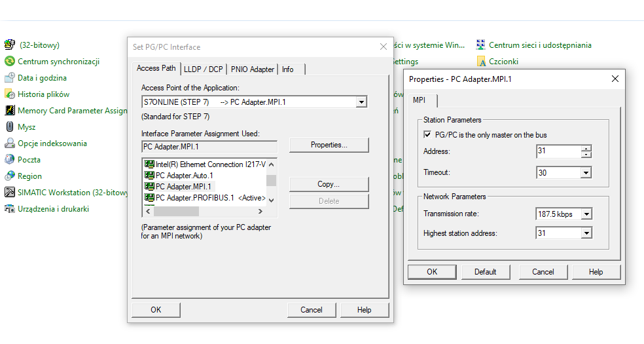Click the horizontal scrollbar left arrow
644x344 pixels.
coord(148,211)
